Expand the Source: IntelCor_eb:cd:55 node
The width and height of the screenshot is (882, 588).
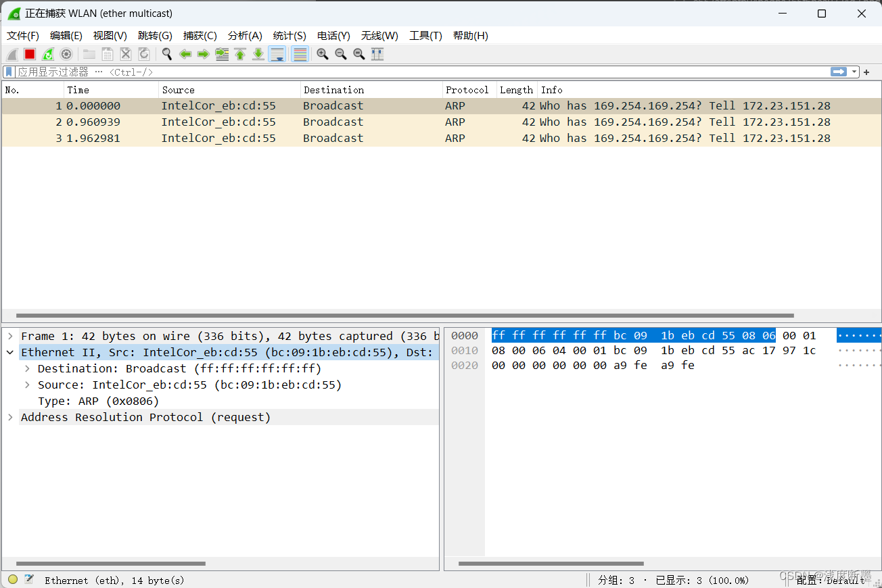click(27, 385)
